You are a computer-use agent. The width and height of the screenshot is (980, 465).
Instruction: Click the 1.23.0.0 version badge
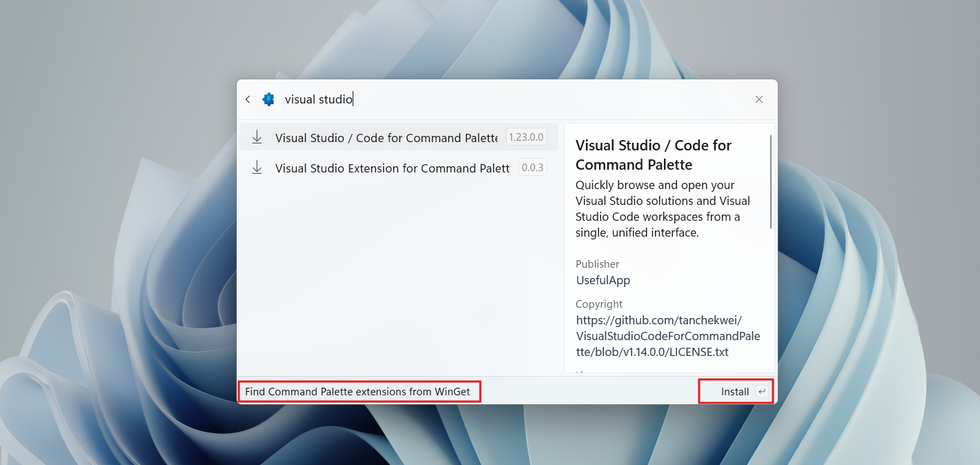click(526, 137)
